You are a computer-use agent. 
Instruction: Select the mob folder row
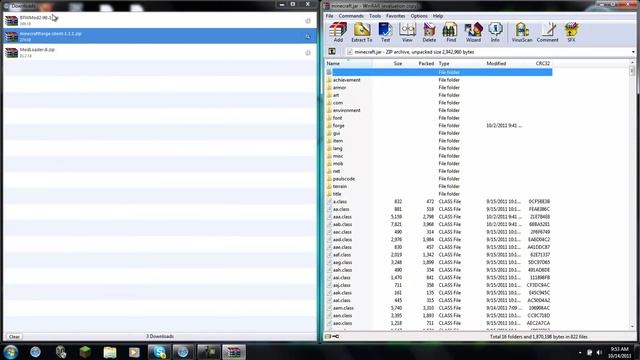coord(439,164)
